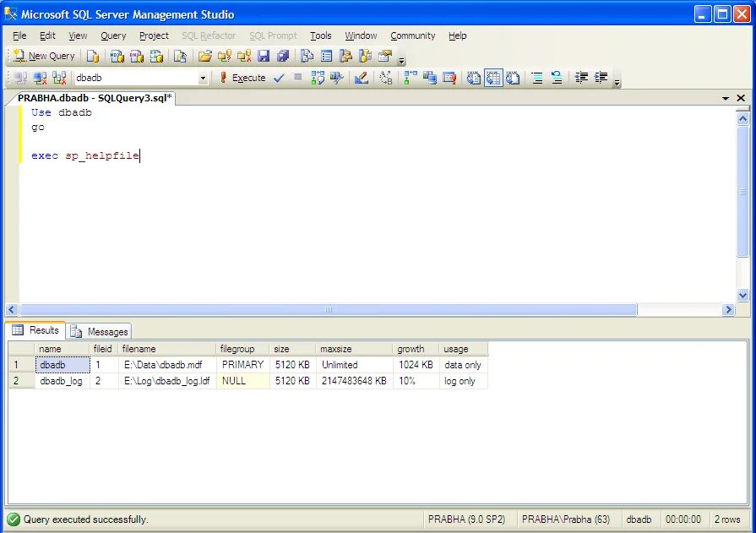This screenshot has width=756, height=533.
Task: Open the Help menu
Action: pos(458,35)
